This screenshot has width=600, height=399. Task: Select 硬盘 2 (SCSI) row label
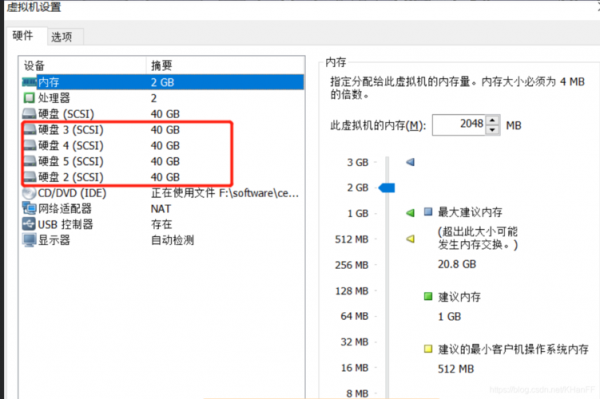pos(71,177)
